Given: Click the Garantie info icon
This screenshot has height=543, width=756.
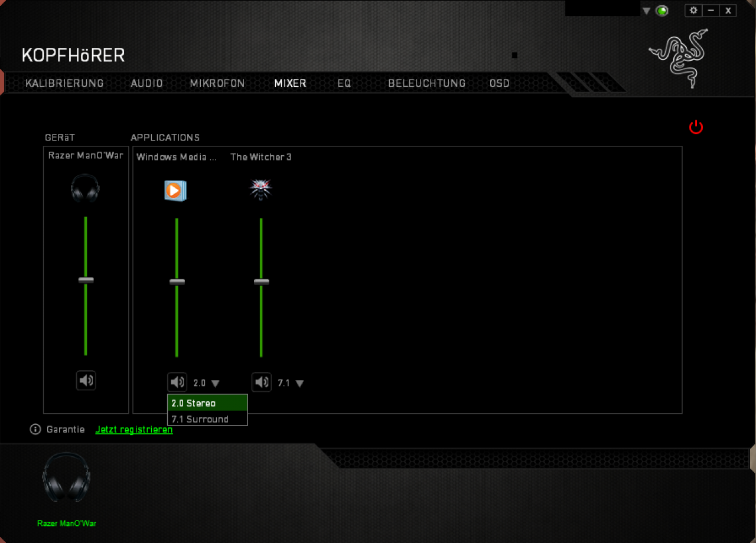Looking at the screenshot, I should click(35, 429).
